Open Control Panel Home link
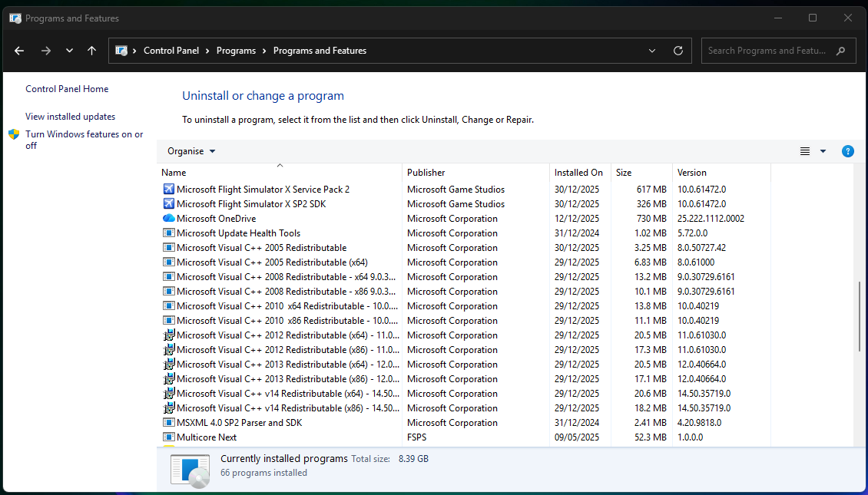 click(x=67, y=89)
